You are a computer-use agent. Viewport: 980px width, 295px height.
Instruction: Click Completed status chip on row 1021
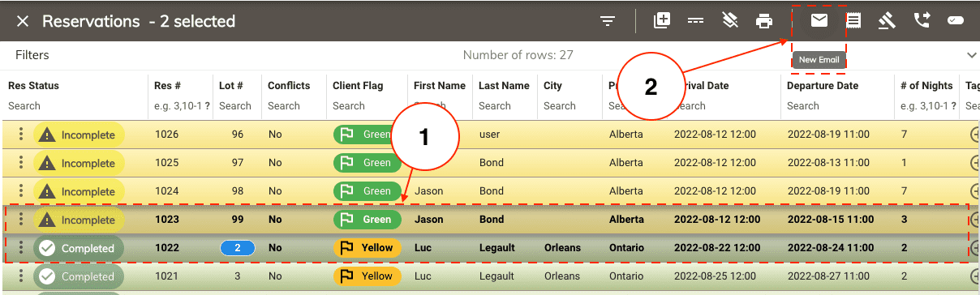(79, 276)
